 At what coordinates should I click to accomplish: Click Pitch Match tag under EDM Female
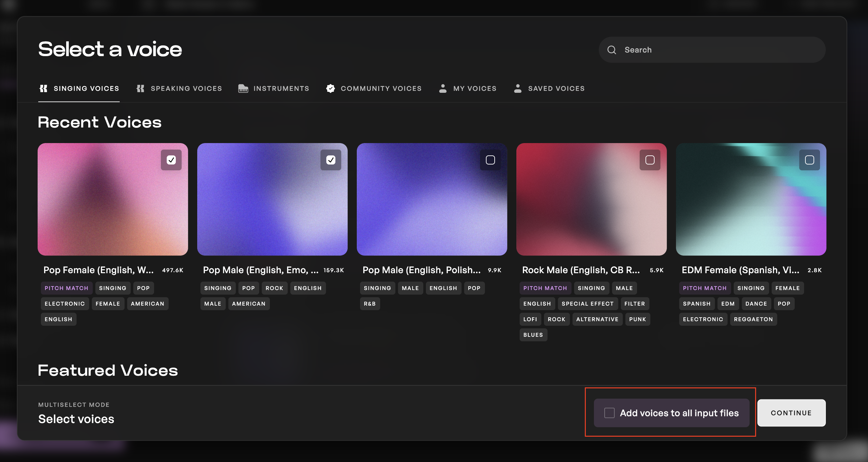tap(705, 288)
